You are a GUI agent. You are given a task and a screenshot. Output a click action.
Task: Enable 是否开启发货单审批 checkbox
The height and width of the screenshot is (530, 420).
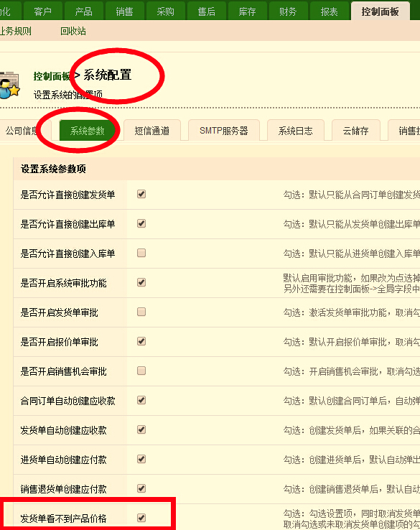click(141, 312)
